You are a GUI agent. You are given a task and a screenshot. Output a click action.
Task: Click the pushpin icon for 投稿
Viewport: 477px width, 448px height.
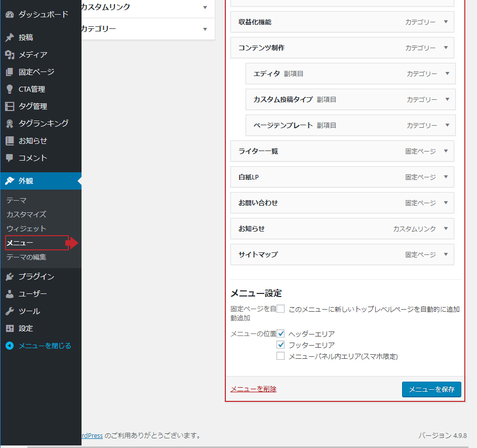[x=10, y=38]
